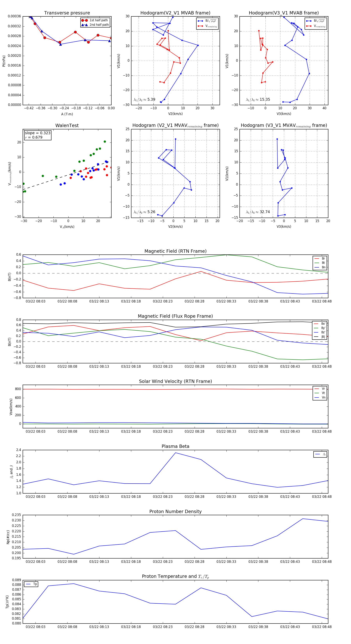Click the '800' tick on Solar Wind Velocity axis
This screenshot has width=351, height=644.
(x=18, y=389)
